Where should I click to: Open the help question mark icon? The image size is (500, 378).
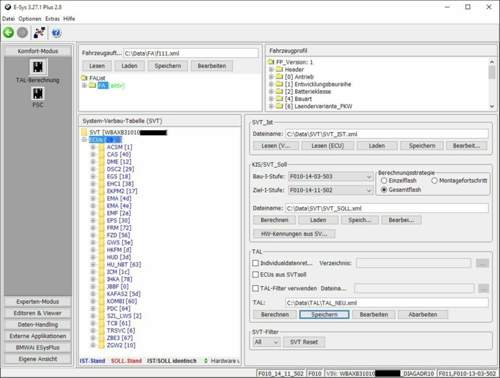56,33
